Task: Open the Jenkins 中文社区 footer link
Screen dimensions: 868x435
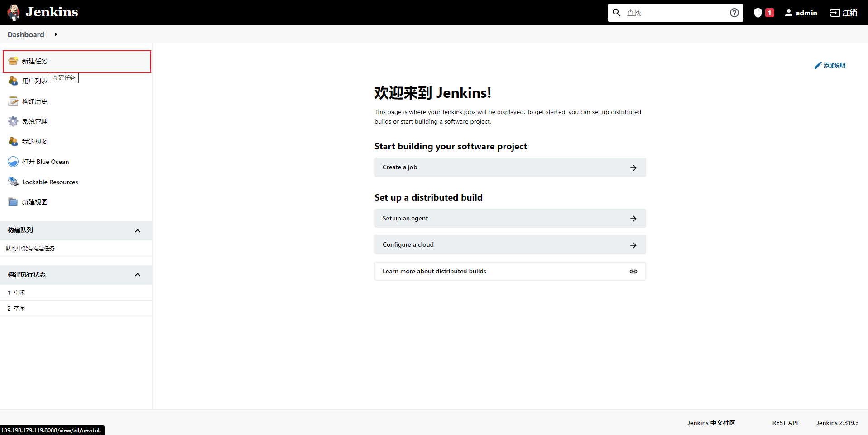Action: [711, 423]
